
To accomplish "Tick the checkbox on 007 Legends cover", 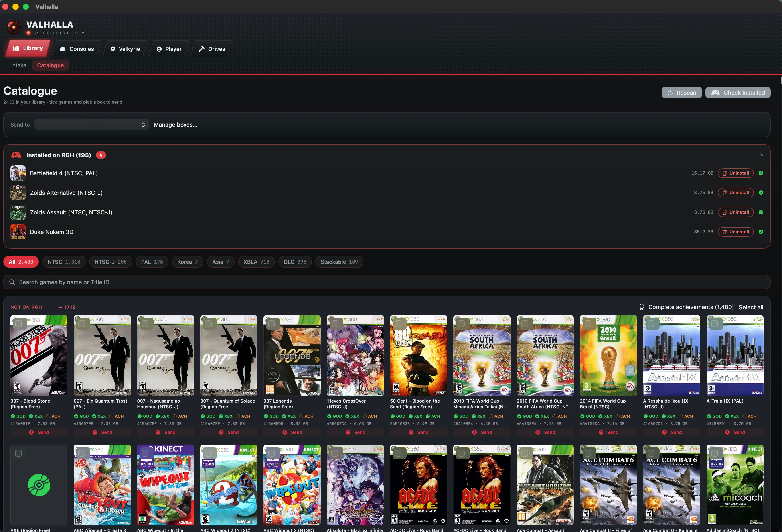I will [x=271, y=324].
